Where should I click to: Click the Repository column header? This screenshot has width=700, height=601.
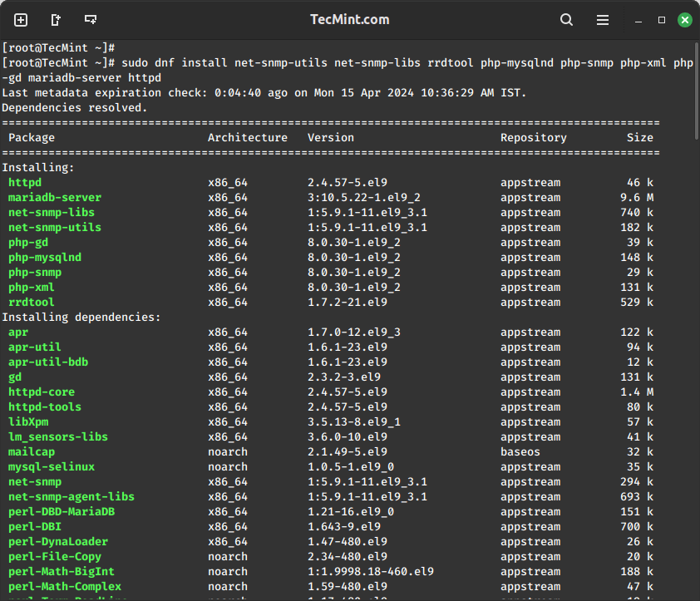click(x=534, y=138)
